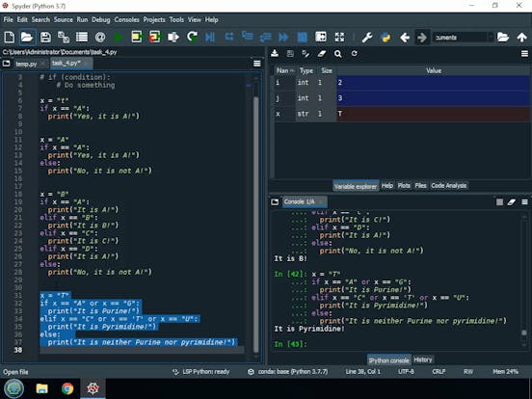Run cell and advance icon
Viewport: 532px width, 399px height.
pyautogui.click(x=155, y=37)
